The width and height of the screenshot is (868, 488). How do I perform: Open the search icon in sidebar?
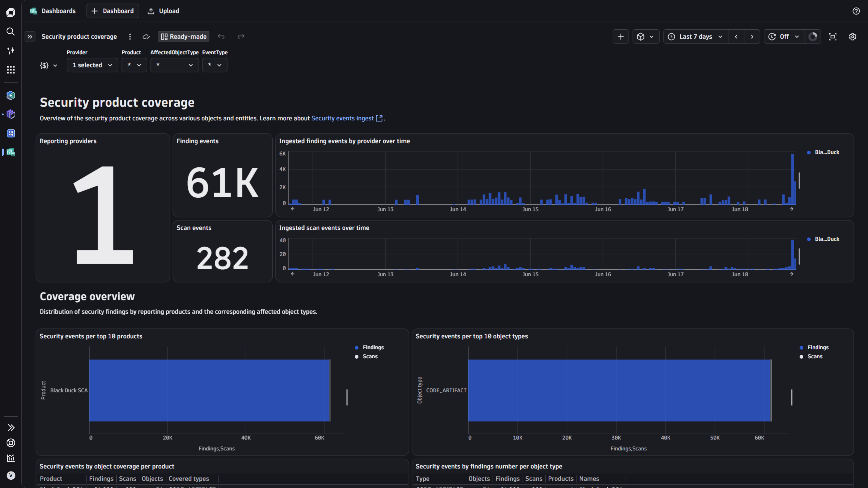point(11,32)
